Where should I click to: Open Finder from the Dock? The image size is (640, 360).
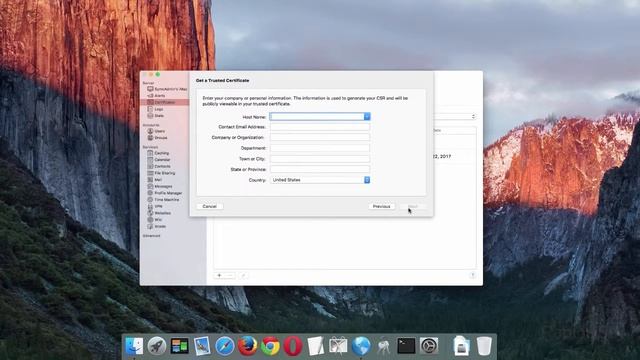click(134, 346)
